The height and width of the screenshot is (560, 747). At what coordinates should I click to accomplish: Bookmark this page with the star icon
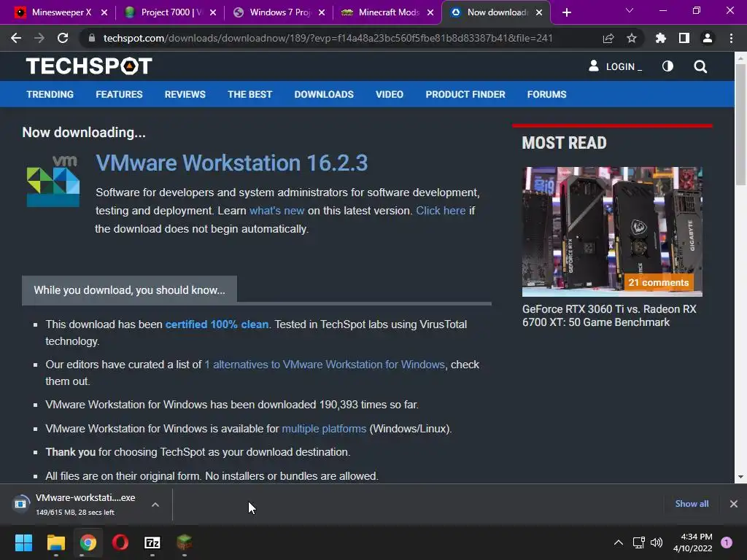pyautogui.click(x=632, y=38)
